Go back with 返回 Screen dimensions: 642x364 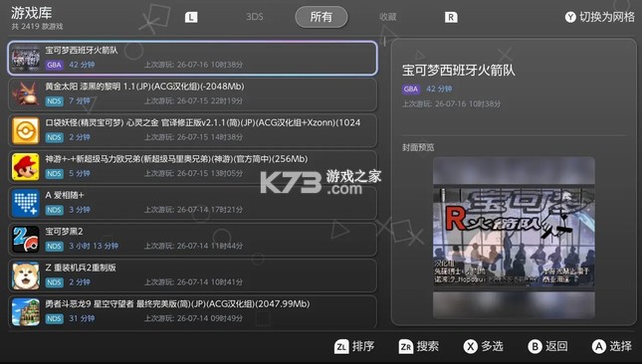click(x=556, y=346)
